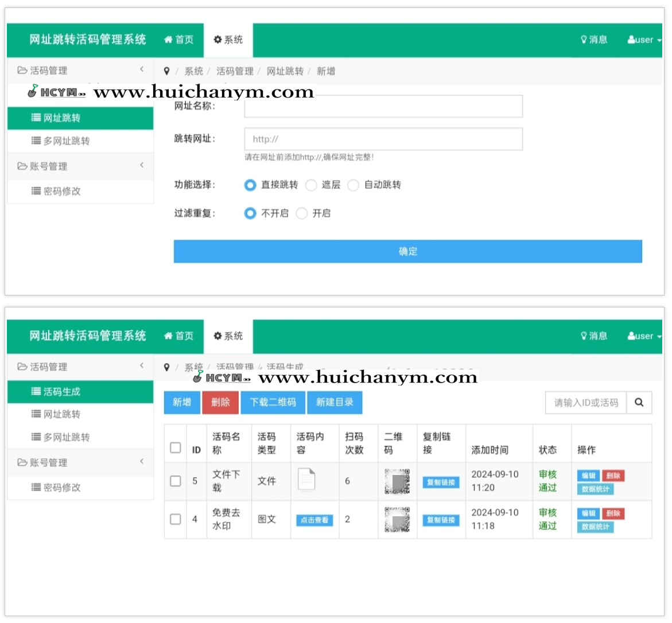This screenshot has height=623, width=672.
Task: Click the QR code image for 免费去水印 row
Action: point(397,519)
